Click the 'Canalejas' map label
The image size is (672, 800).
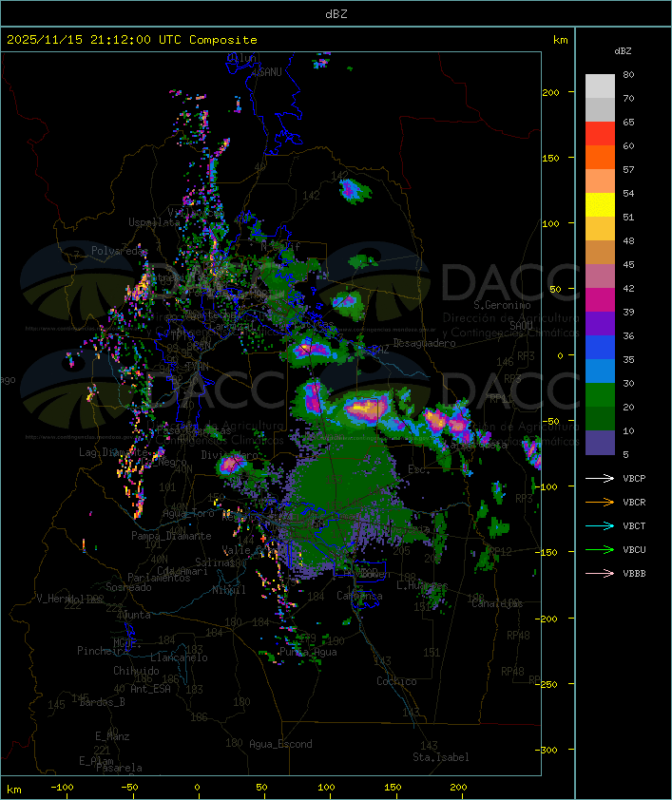click(x=497, y=603)
